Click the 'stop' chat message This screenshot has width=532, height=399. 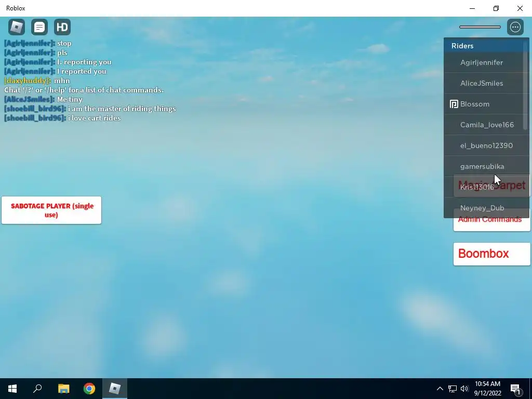pyautogui.click(x=37, y=44)
